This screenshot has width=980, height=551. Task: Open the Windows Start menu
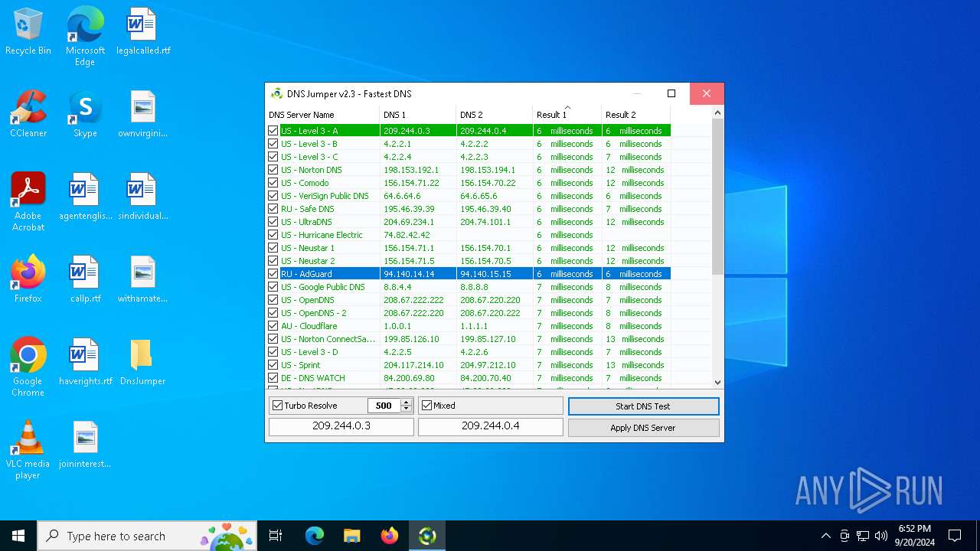[18, 536]
